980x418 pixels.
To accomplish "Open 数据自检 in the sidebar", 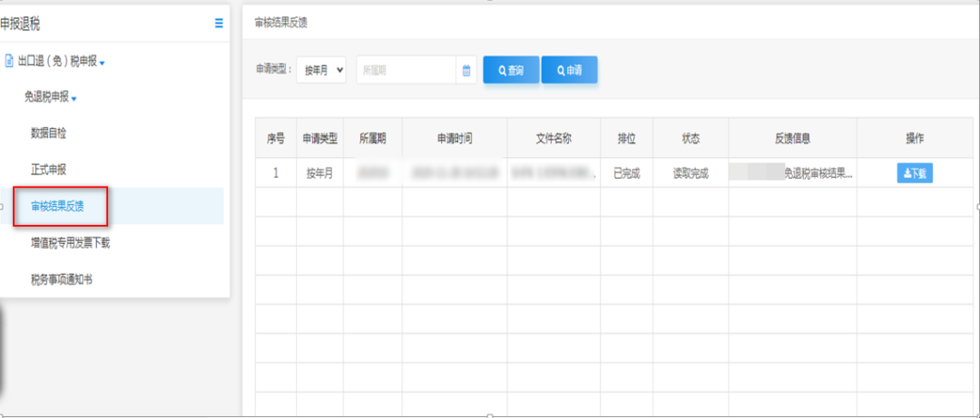I will 49,132.
